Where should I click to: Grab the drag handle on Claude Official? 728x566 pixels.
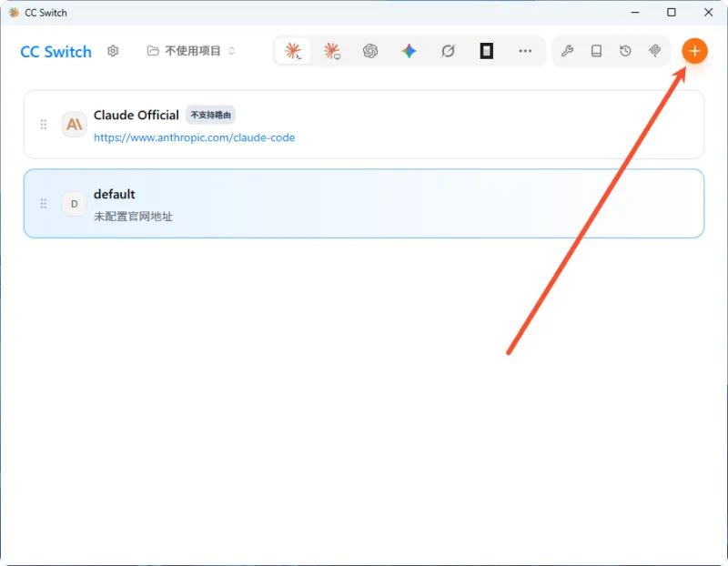click(44, 125)
